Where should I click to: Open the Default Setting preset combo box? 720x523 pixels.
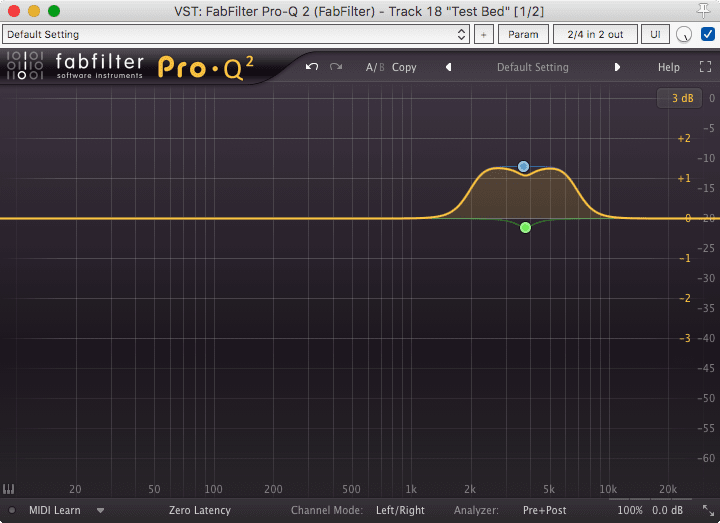point(236,34)
